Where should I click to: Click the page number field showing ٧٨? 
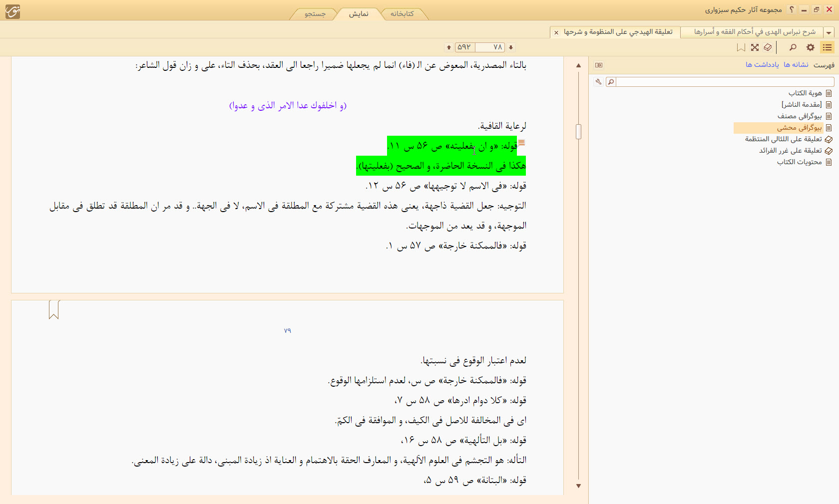(490, 47)
